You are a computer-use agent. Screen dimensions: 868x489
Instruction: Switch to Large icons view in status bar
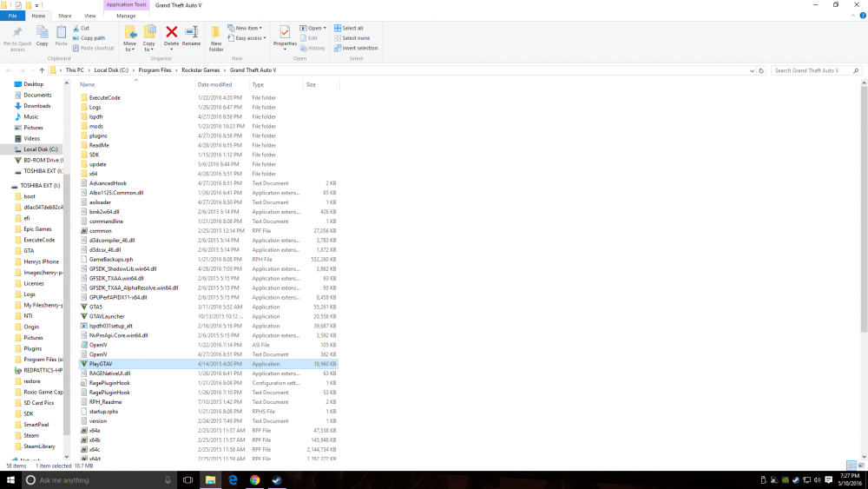click(861, 466)
